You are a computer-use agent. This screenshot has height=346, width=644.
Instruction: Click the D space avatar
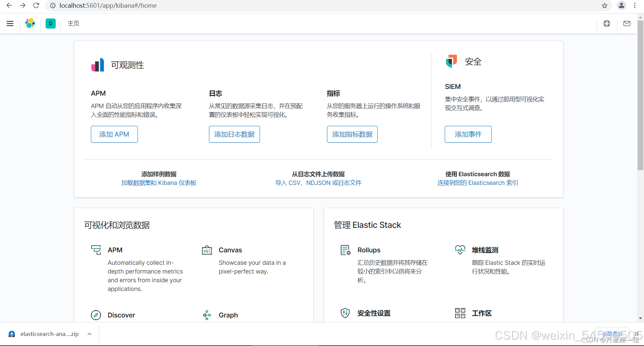[50, 23]
